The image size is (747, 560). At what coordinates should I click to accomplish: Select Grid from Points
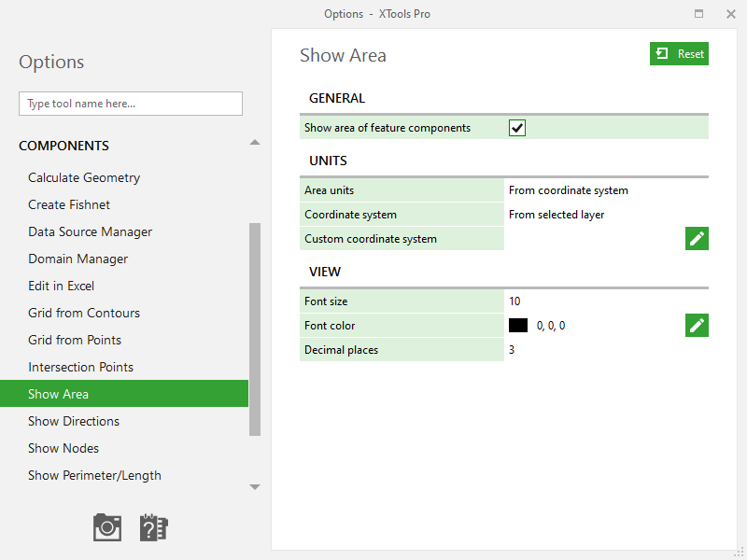click(x=75, y=340)
